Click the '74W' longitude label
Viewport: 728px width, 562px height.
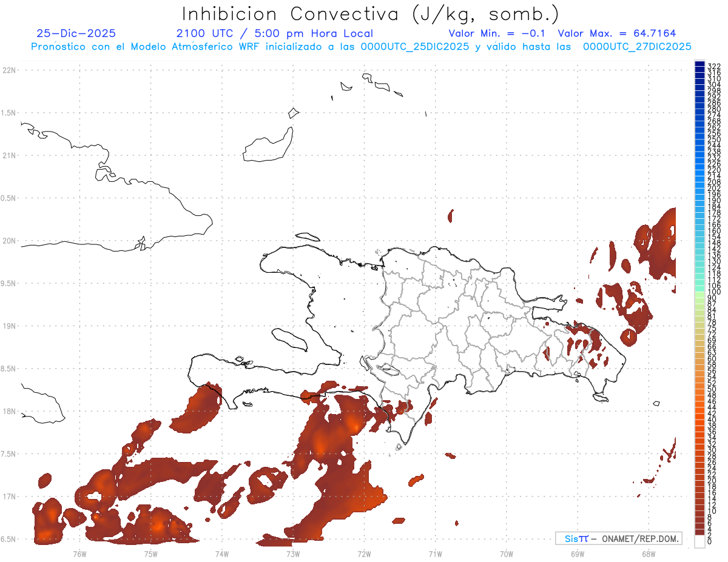pos(221,553)
